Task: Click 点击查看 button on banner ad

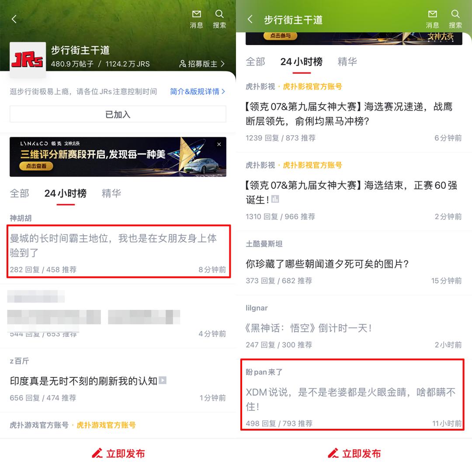Action: click(x=36, y=166)
